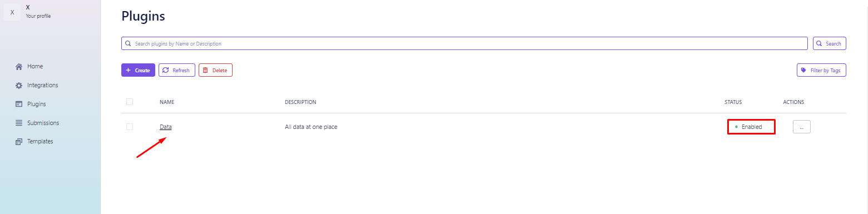Click the plus icon on Create button

129,71
